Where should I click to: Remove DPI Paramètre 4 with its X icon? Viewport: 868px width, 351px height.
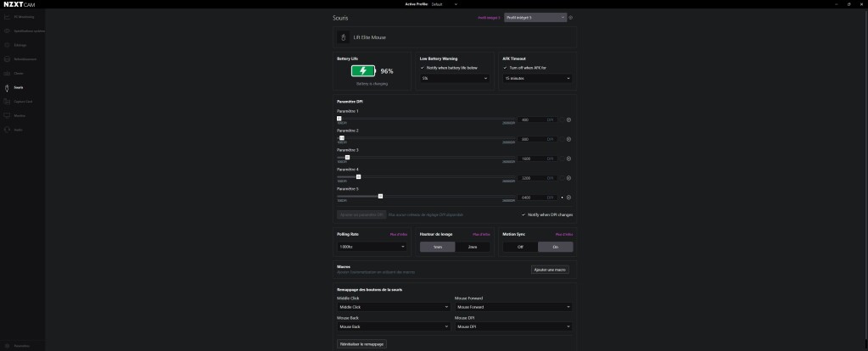[x=568, y=178]
